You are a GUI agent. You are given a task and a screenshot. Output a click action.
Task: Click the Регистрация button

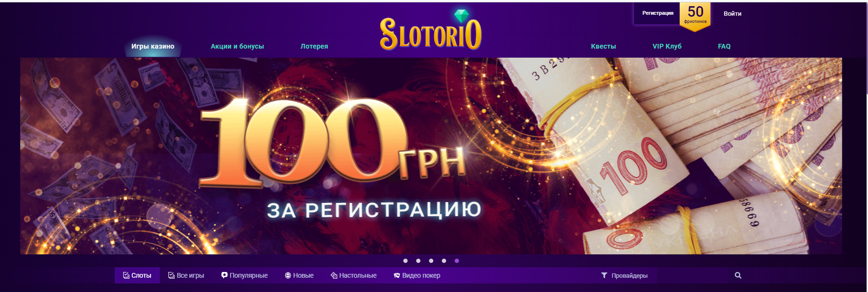coord(658,13)
